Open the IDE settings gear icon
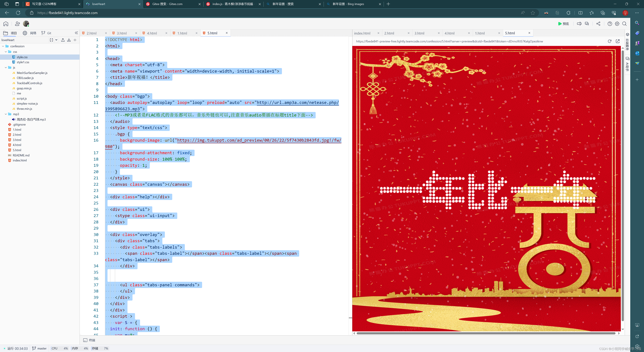 click(617, 24)
